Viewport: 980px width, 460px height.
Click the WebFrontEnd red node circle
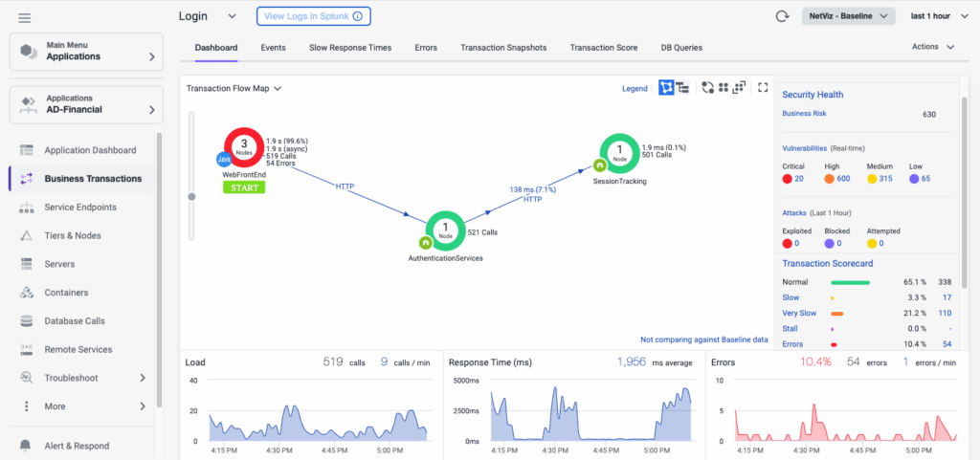coord(244,147)
